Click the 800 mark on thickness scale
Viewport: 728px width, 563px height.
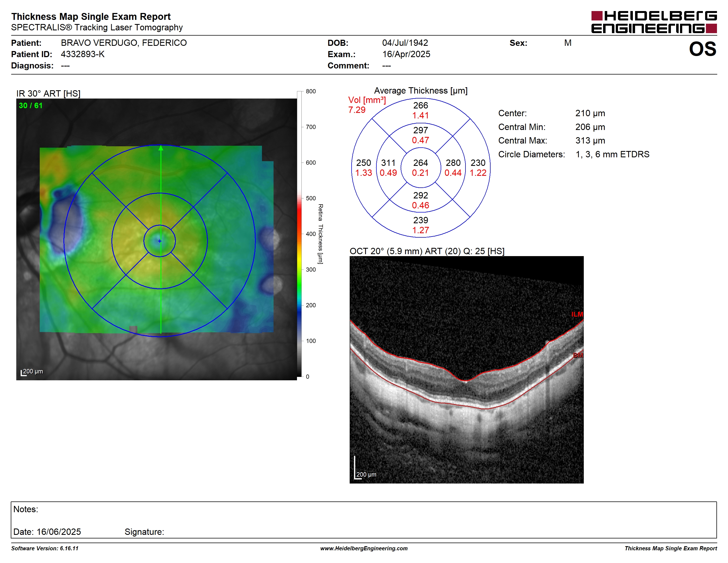311,91
